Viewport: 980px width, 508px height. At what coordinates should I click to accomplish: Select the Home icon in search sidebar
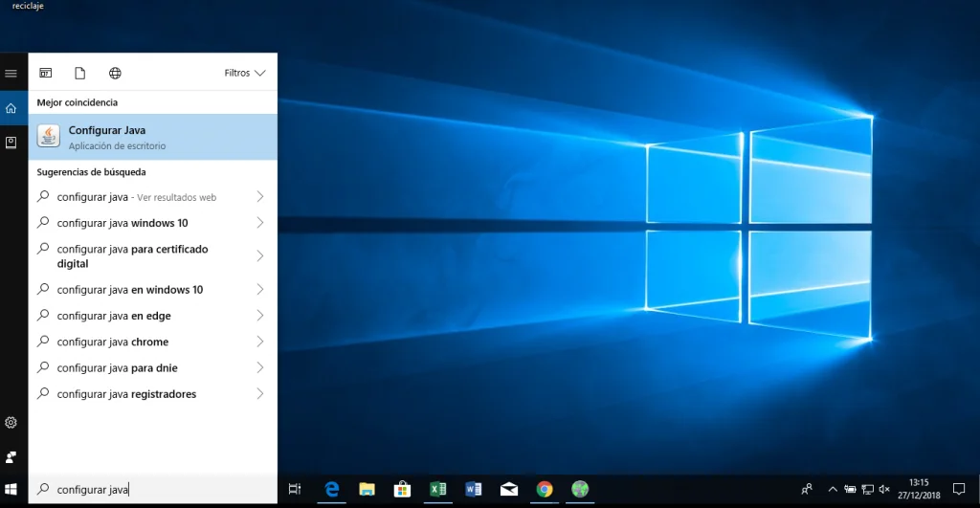click(x=11, y=108)
